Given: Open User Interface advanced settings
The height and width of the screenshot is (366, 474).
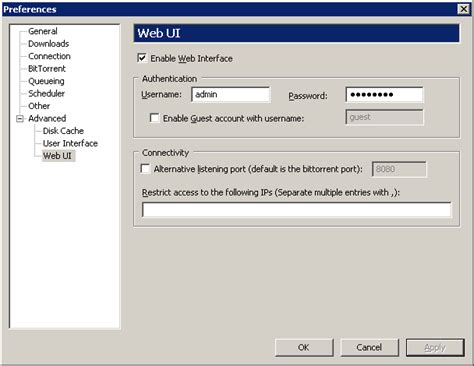Looking at the screenshot, I should click(x=70, y=143).
